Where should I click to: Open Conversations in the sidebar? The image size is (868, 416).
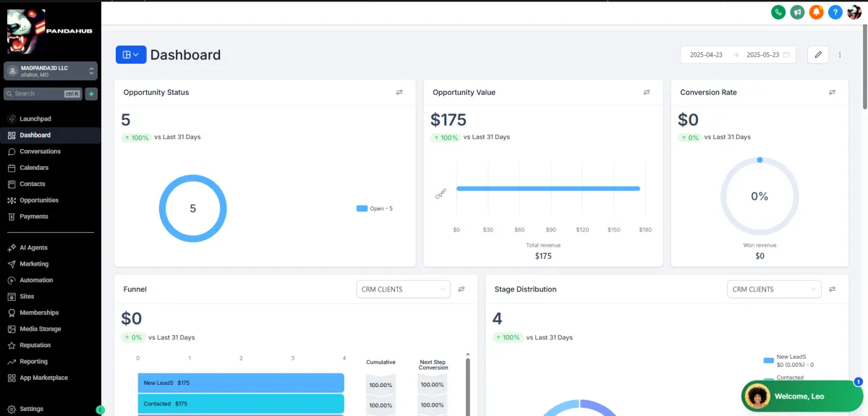(x=51, y=151)
